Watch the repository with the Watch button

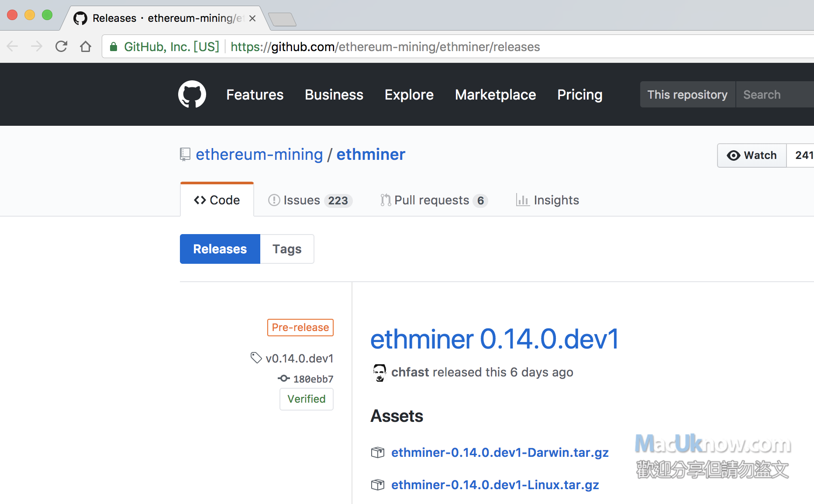pyautogui.click(x=752, y=155)
